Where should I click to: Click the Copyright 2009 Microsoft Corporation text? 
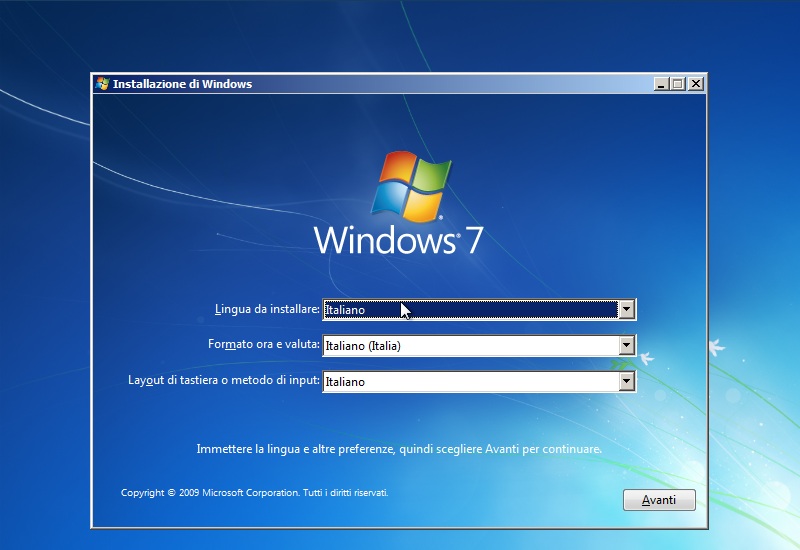tap(255, 492)
